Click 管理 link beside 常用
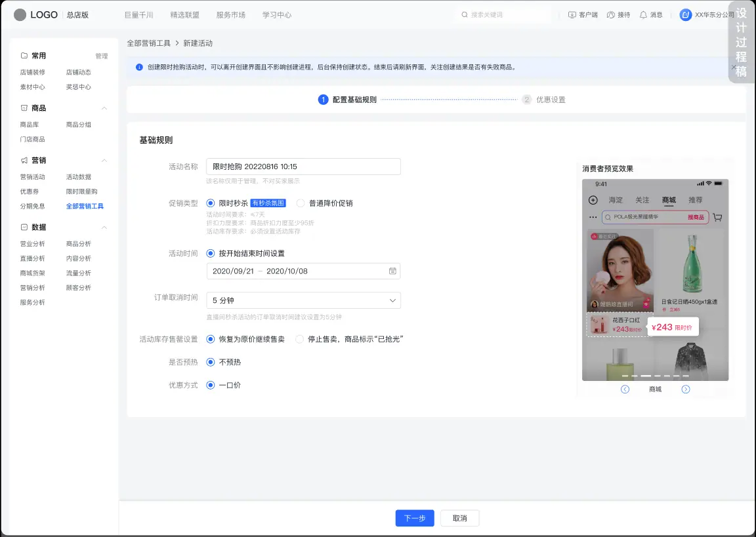The width and height of the screenshot is (756, 537). coord(102,56)
